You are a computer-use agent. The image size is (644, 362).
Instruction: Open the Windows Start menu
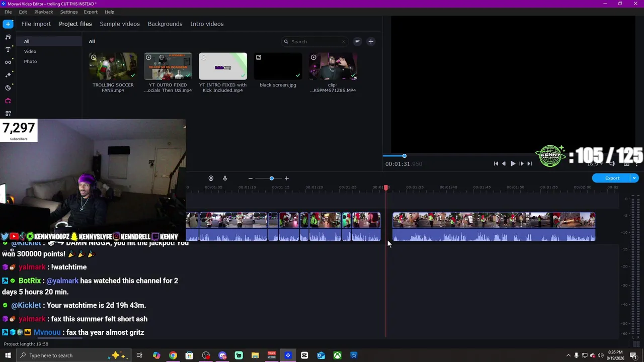8,355
